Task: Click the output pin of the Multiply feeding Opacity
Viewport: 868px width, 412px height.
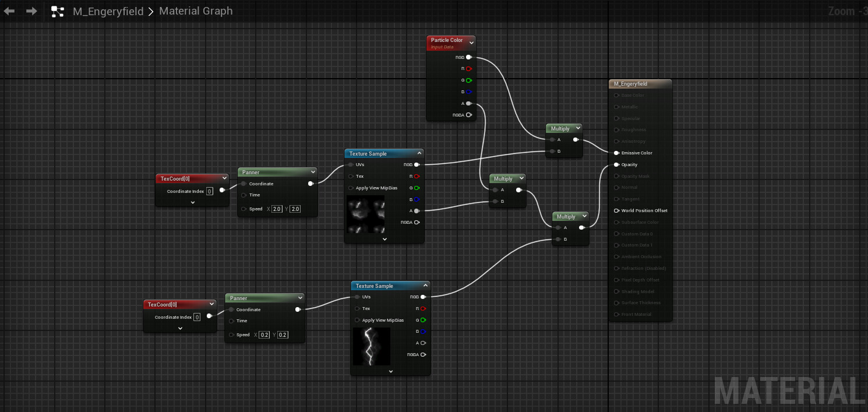Action: coord(582,228)
